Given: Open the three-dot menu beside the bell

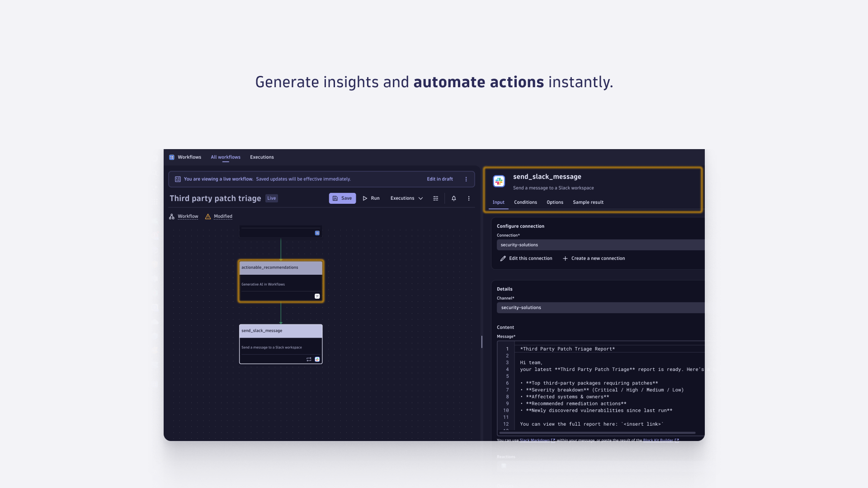Looking at the screenshot, I should coord(468,198).
